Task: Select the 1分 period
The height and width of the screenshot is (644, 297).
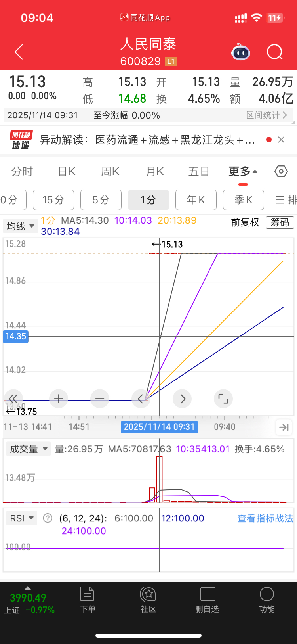Action: tap(148, 200)
